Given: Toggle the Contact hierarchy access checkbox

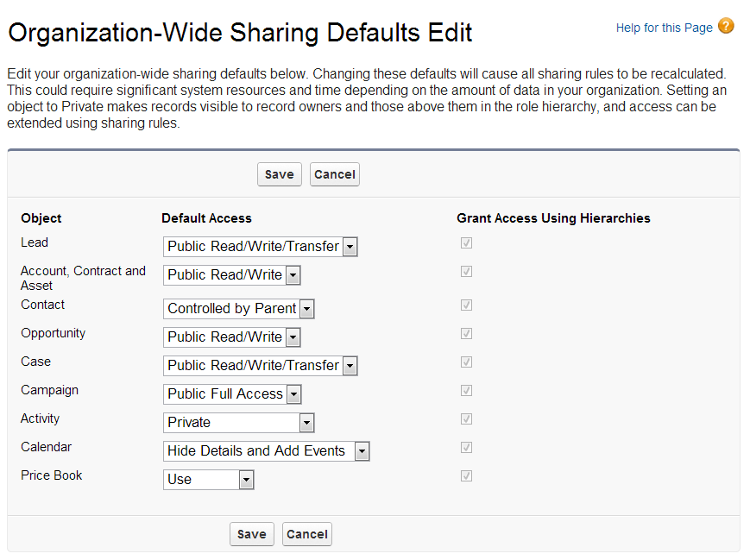Looking at the screenshot, I should (x=467, y=305).
